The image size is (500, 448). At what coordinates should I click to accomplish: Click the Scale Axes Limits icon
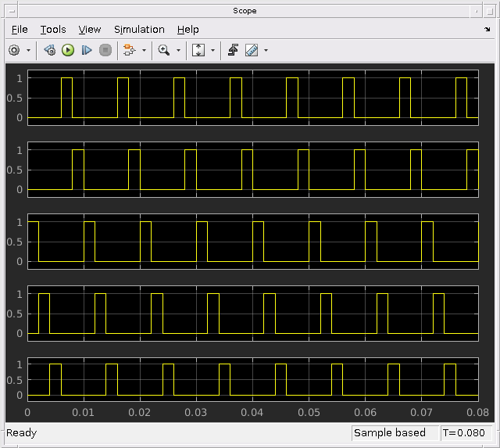(198, 50)
